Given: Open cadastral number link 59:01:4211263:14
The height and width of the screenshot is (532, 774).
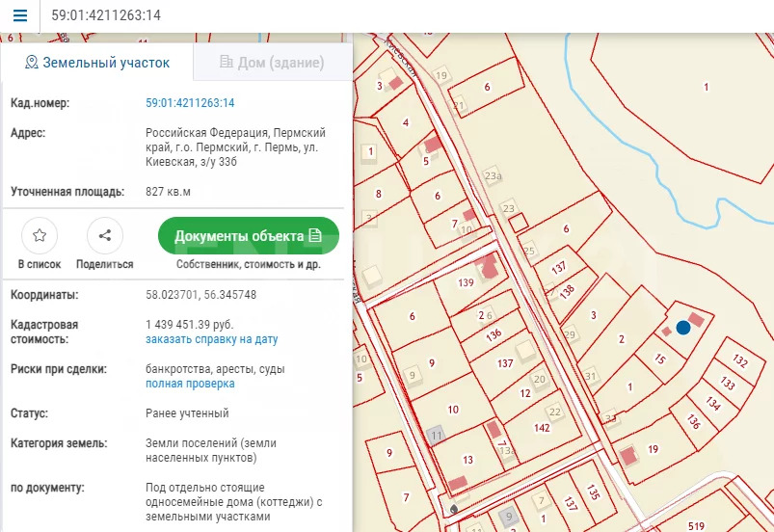Looking at the screenshot, I should [x=190, y=103].
